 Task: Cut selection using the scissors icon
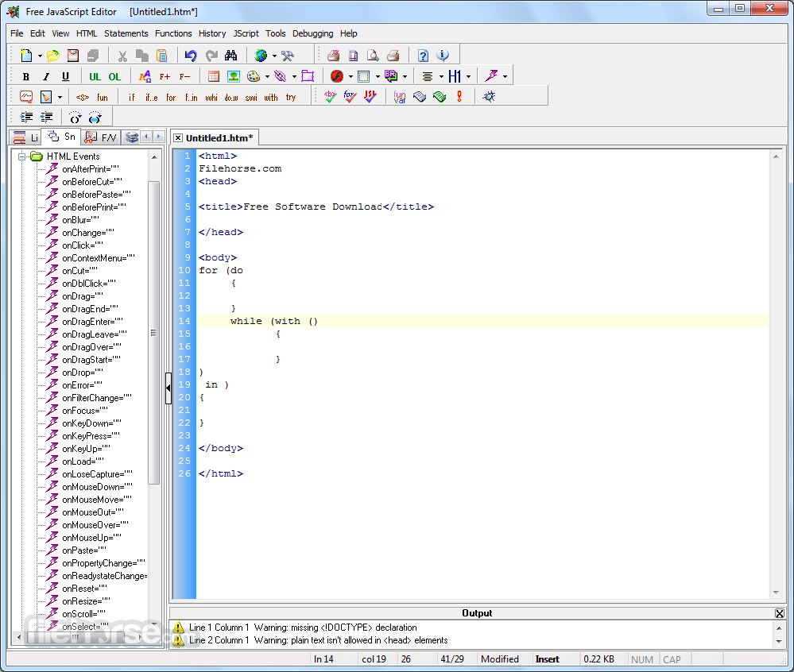click(122, 55)
